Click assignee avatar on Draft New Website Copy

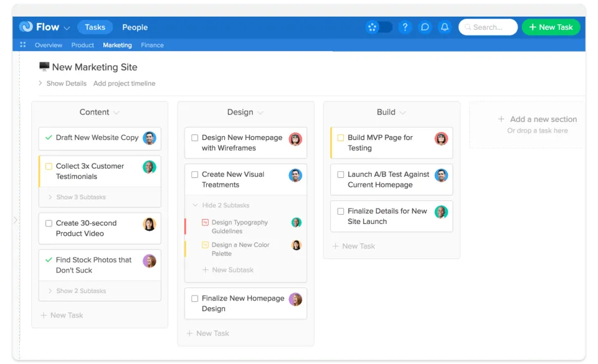click(x=149, y=138)
